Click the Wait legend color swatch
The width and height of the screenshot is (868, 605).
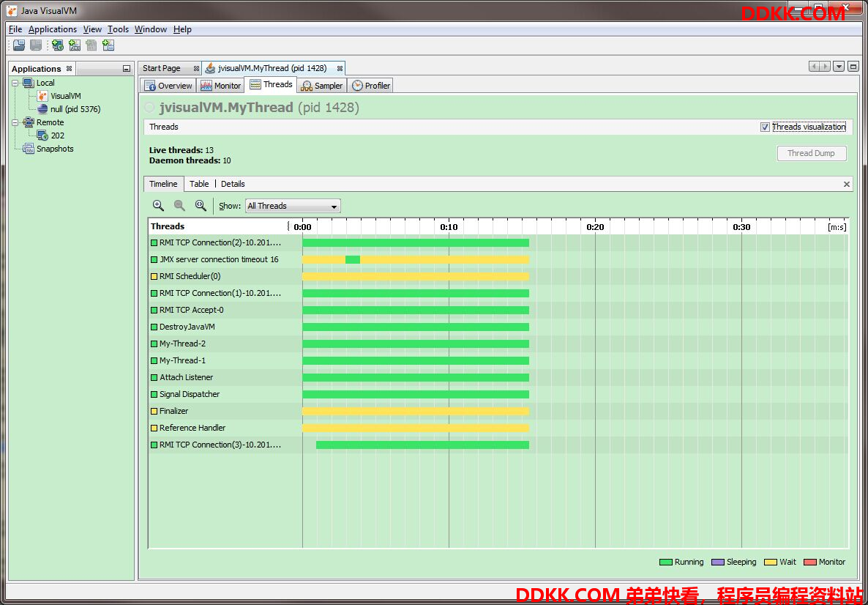tap(771, 563)
